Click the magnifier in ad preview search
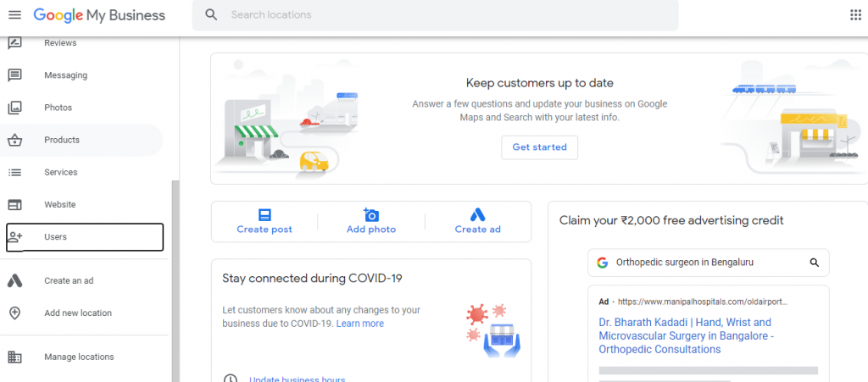The height and width of the screenshot is (382, 868). [815, 263]
